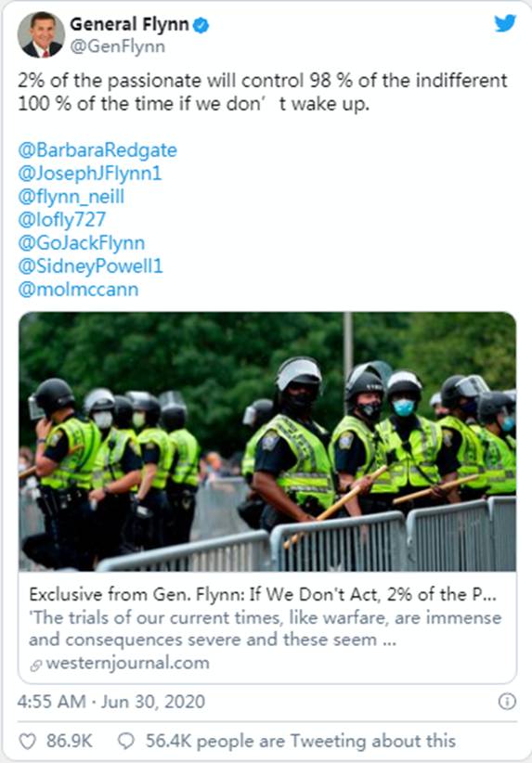Open the riot police article image
The image size is (532, 763).
coord(267,441)
